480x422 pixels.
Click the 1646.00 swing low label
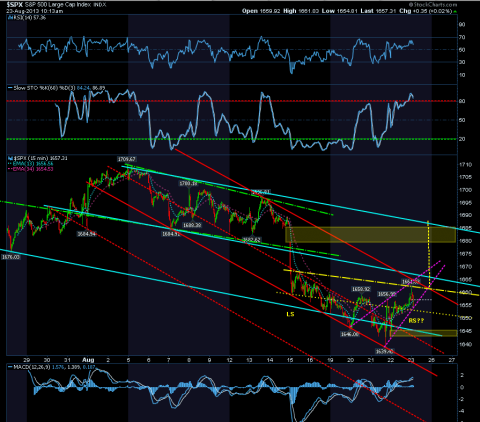(x=350, y=334)
